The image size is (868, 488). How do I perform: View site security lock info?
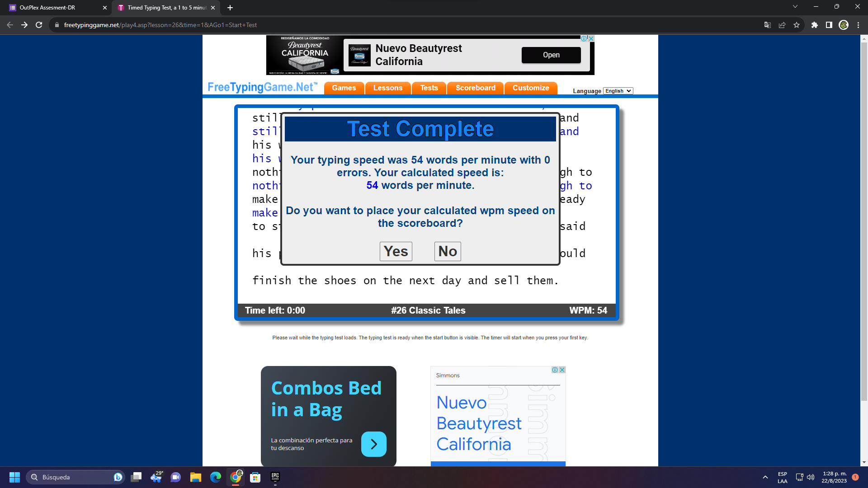coord(57,25)
